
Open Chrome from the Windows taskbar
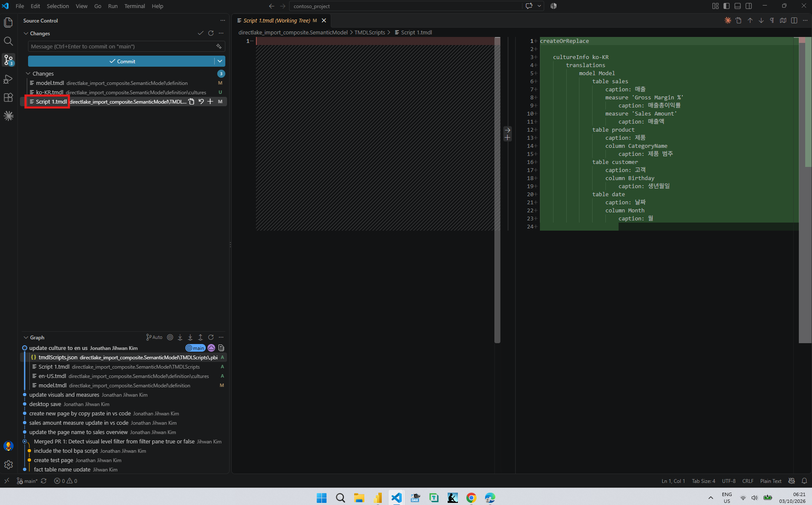pos(471,497)
